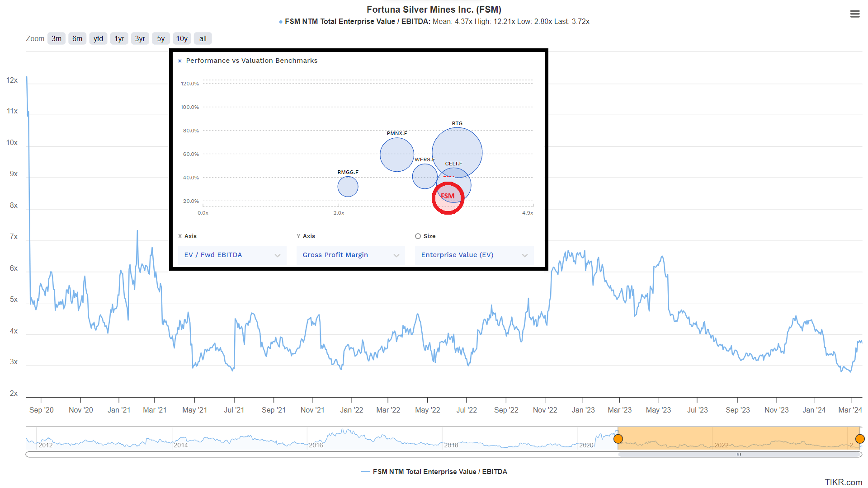The image size is (868, 488).
Task: Select the FSM bubble circled in red
Action: click(x=448, y=197)
